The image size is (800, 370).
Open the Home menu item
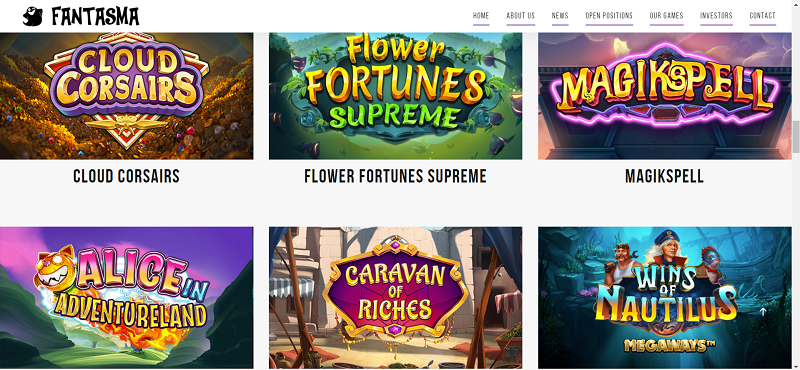point(481,16)
